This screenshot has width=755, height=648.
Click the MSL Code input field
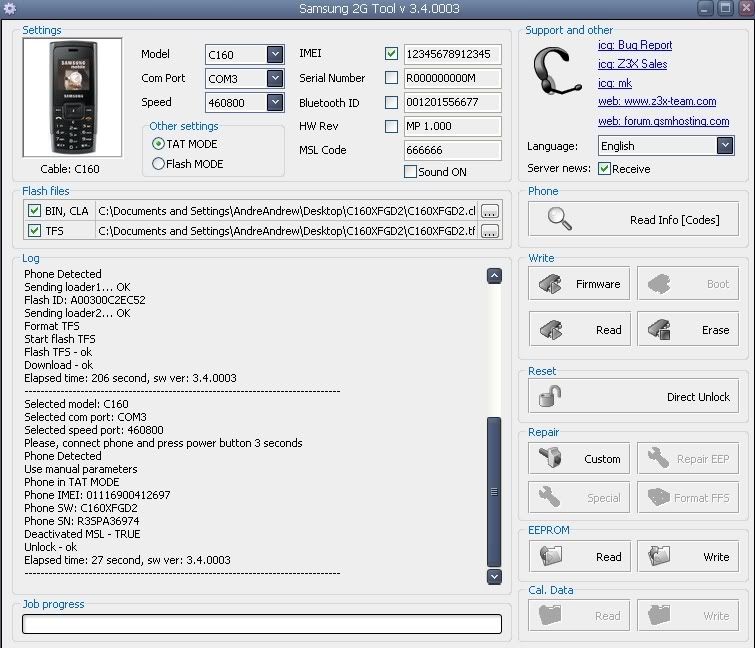pyautogui.click(x=452, y=150)
